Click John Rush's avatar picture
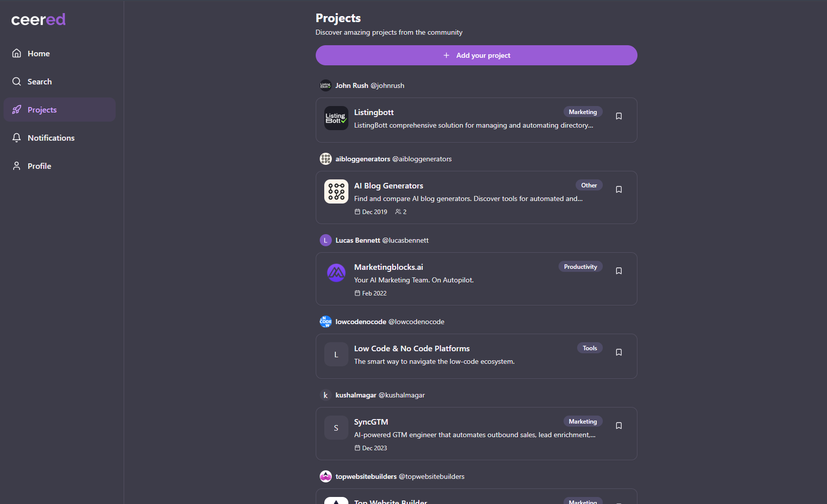This screenshot has height=504, width=827. point(325,85)
